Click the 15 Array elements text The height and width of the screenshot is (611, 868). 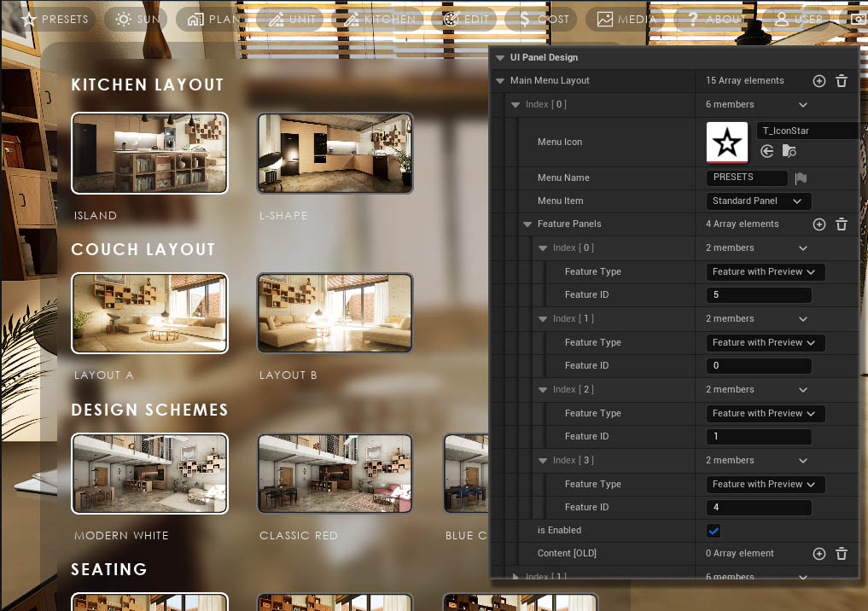(744, 81)
